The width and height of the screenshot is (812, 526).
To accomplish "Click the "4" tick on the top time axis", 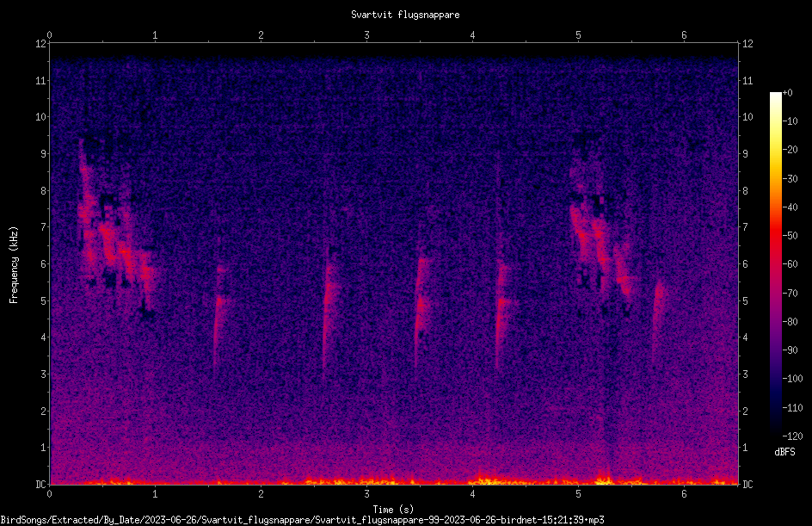I will (x=472, y=35).
